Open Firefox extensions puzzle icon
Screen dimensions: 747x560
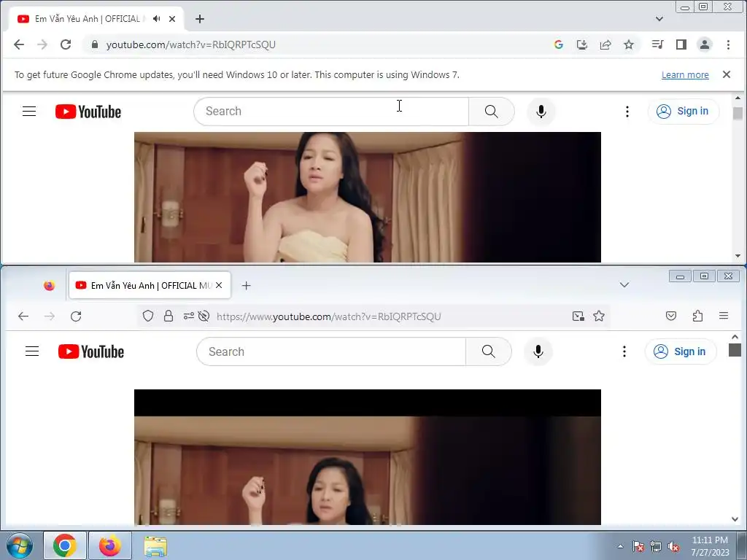(698, 316)
